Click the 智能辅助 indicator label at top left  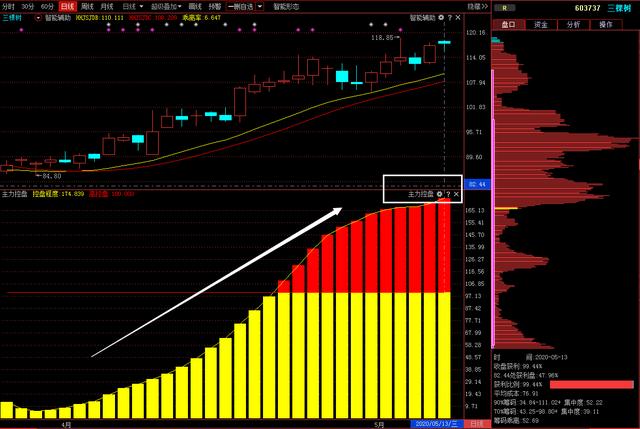(x=58, y=18)
